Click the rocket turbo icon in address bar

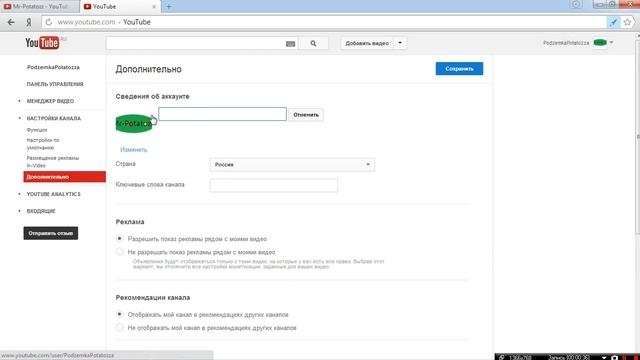point(613,22)
